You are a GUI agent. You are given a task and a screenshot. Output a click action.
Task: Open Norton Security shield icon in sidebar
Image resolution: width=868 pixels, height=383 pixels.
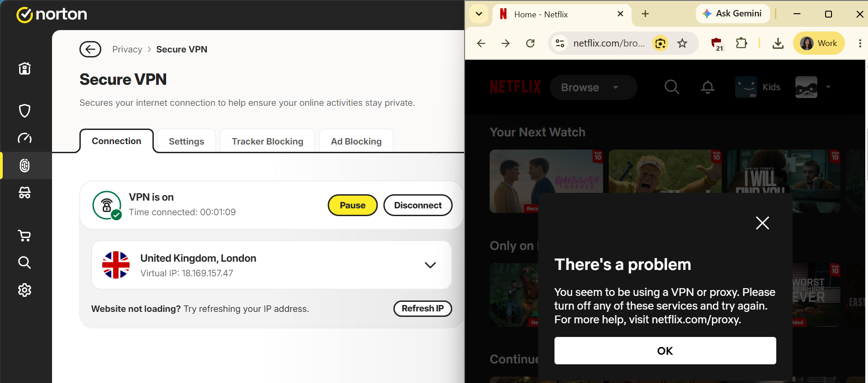coord(25,111)
